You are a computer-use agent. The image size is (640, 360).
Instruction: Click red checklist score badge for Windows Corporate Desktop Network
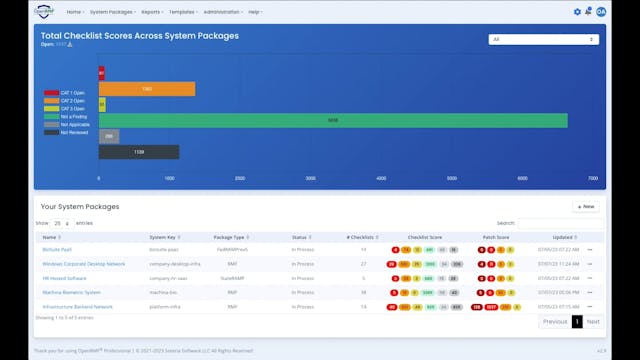pyautogui.click(x=391, y=264)
